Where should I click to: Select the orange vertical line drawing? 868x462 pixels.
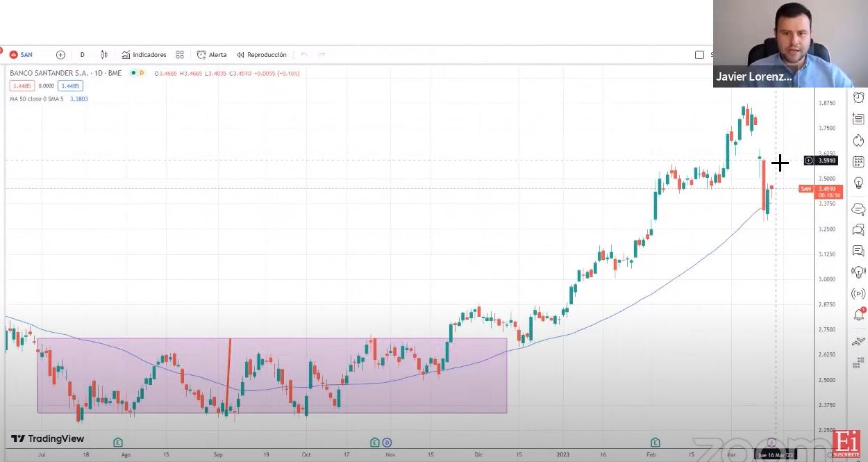pos(228,375)
